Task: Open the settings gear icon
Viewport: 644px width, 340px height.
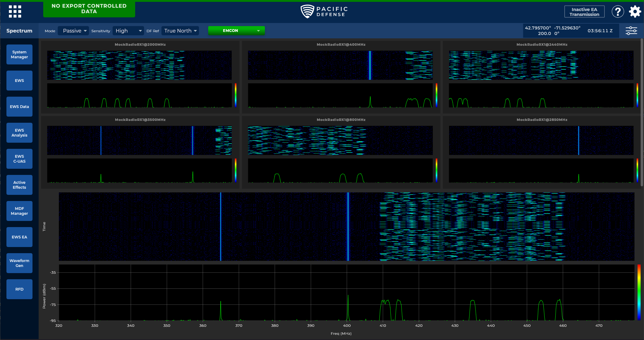Action: (635, 12)
